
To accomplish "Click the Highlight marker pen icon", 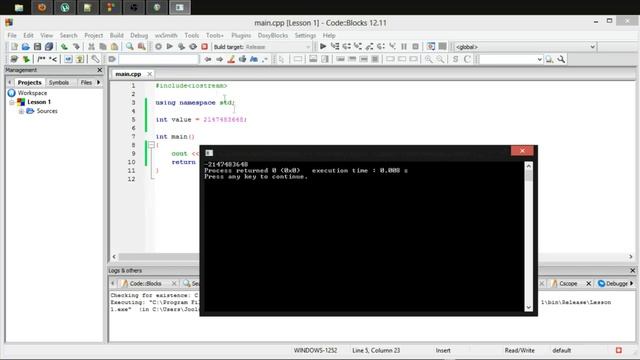I will pyautogui.click(x=231, y=60).
